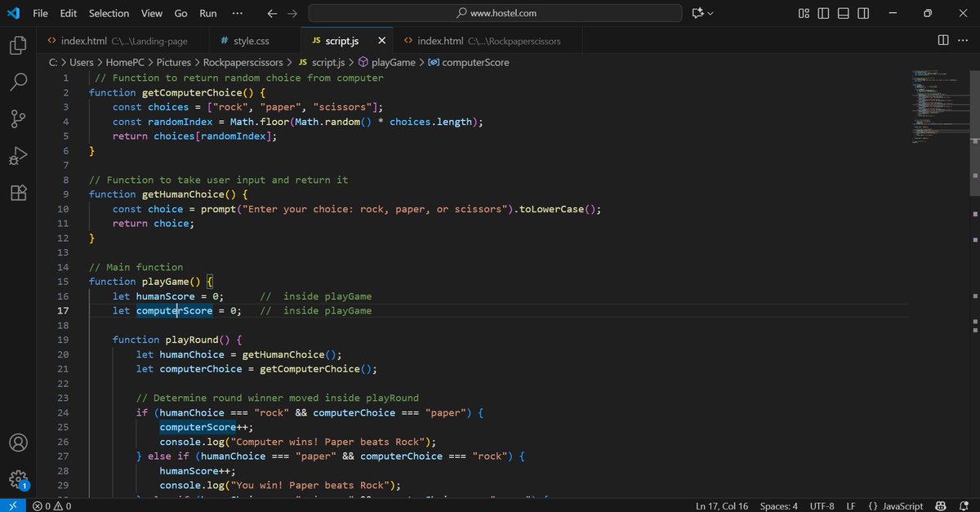Click the VS Code logo in title bar
The height and width of the screenshot is (512, 980).
(x=13, y=13)
